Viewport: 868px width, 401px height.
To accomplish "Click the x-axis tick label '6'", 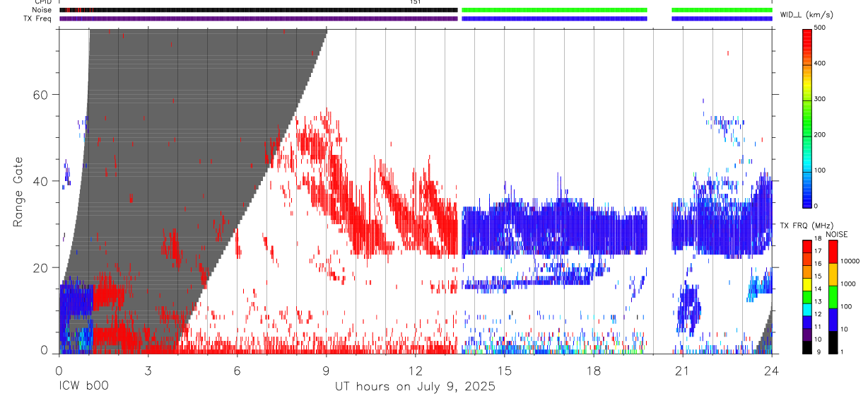I will pyautogui.click(x=237, y=370).
